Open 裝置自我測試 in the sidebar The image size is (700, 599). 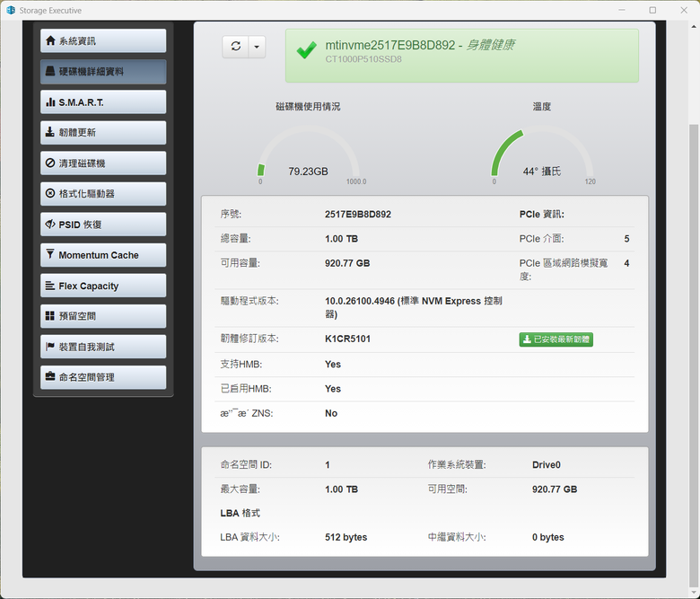[x=103, y=347]
